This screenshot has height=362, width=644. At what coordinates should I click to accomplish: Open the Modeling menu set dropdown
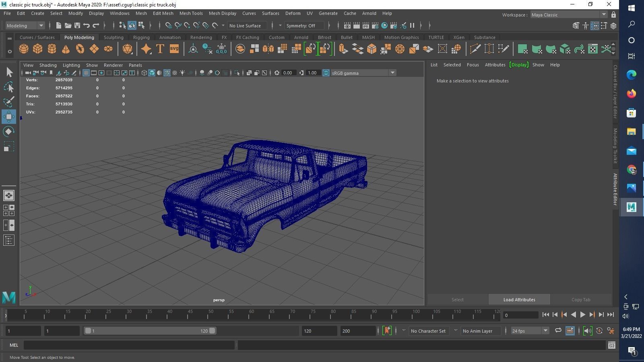25,25
